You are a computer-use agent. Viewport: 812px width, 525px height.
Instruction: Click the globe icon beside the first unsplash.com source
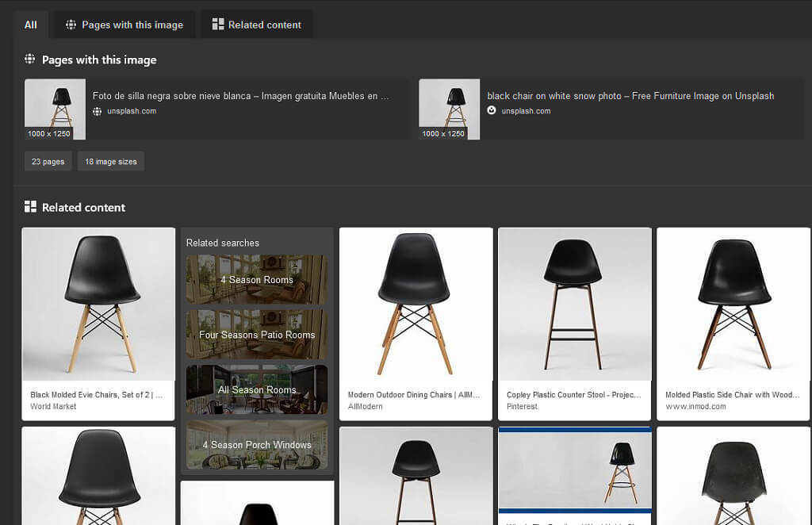[98, 111]
